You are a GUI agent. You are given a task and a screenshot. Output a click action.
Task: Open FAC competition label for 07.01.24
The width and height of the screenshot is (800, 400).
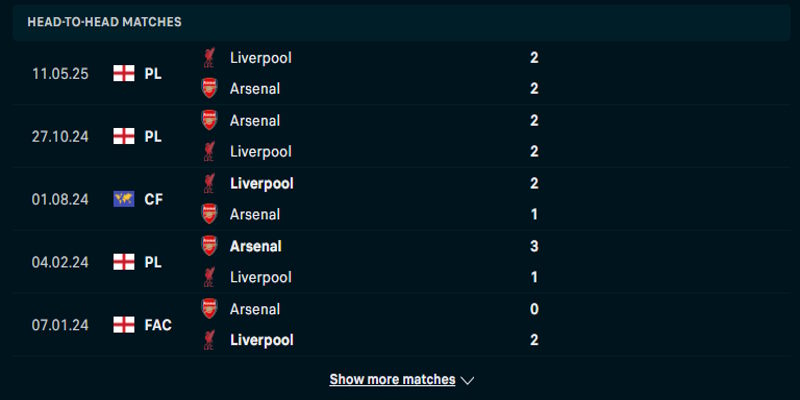pos(157,324)
